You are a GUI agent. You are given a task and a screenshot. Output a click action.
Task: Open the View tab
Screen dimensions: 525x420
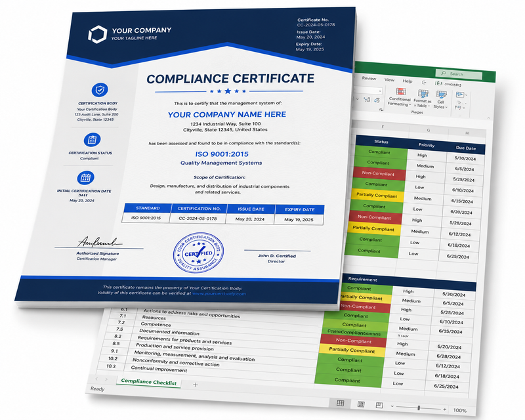click(389, 79)
